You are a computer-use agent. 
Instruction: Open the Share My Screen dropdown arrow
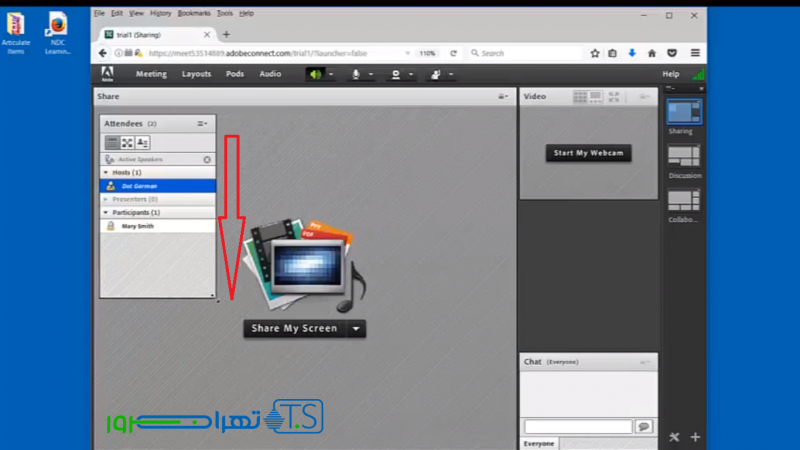coord(357,328)
